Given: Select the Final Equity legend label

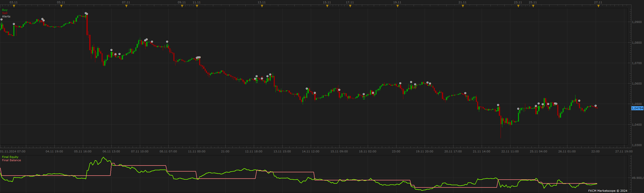Looking at the screenshot, I should 10,157.
